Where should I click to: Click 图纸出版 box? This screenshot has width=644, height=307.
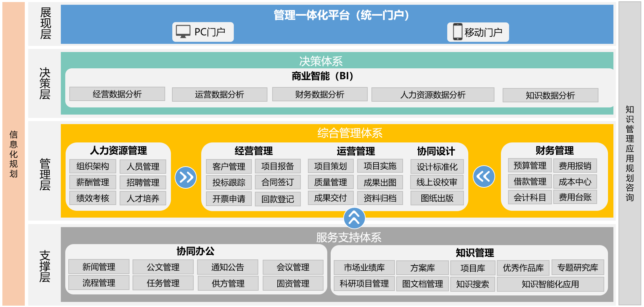click(x=437, y=198)
